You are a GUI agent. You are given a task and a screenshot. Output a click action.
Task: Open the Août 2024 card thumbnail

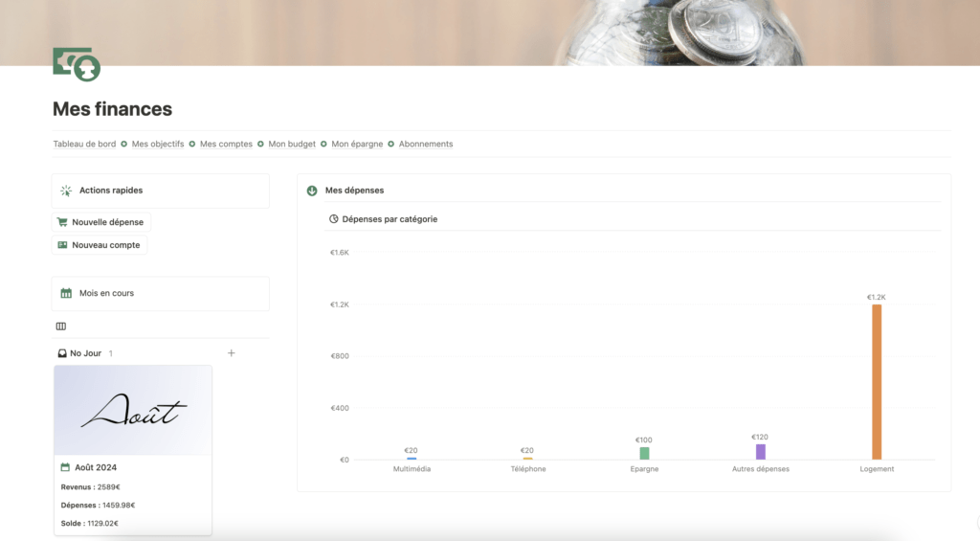[x=133, y=411]
